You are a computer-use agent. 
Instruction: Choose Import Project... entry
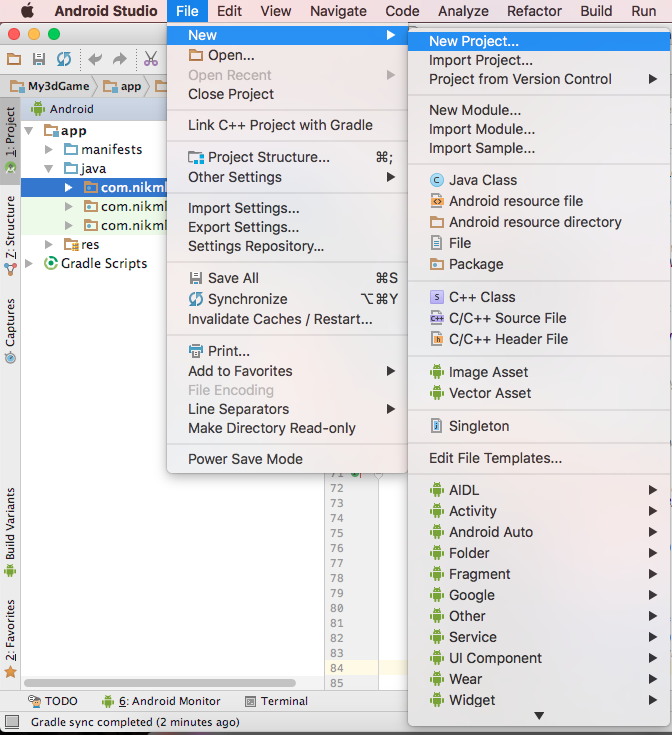(x=539, y=60)
